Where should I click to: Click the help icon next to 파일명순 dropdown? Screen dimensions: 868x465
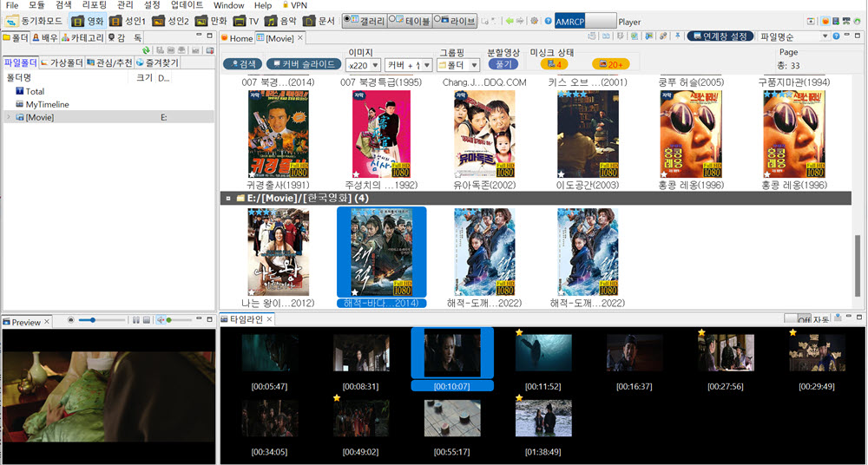tap(836, 36)
